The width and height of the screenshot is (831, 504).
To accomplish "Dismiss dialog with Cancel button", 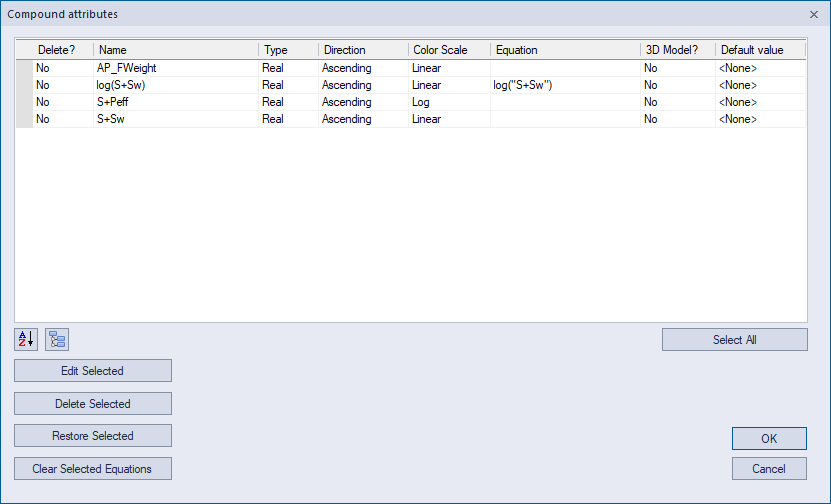I will pos(769,468).
